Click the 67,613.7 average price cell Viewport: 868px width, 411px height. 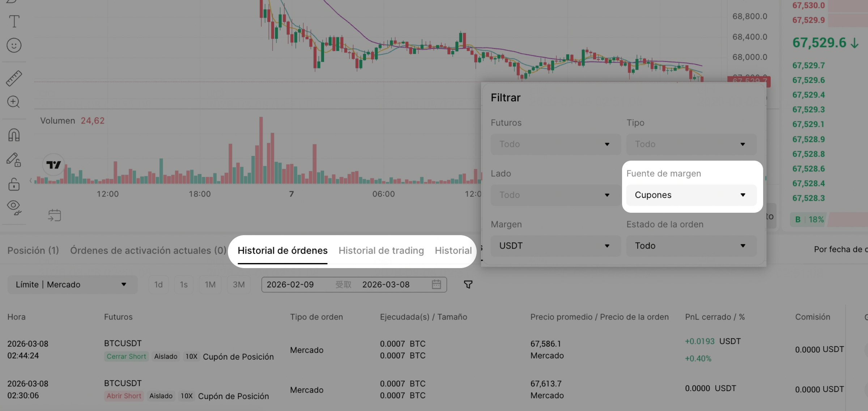click(546, 384)
